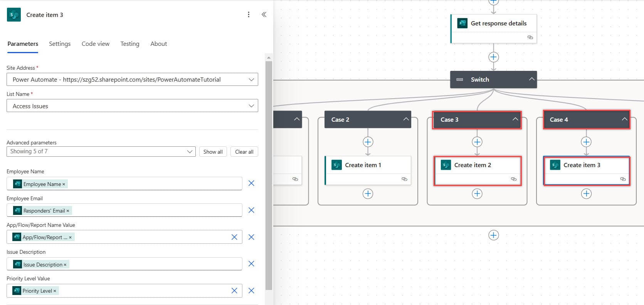Add an action at top of Case 2

pos(368,142)
